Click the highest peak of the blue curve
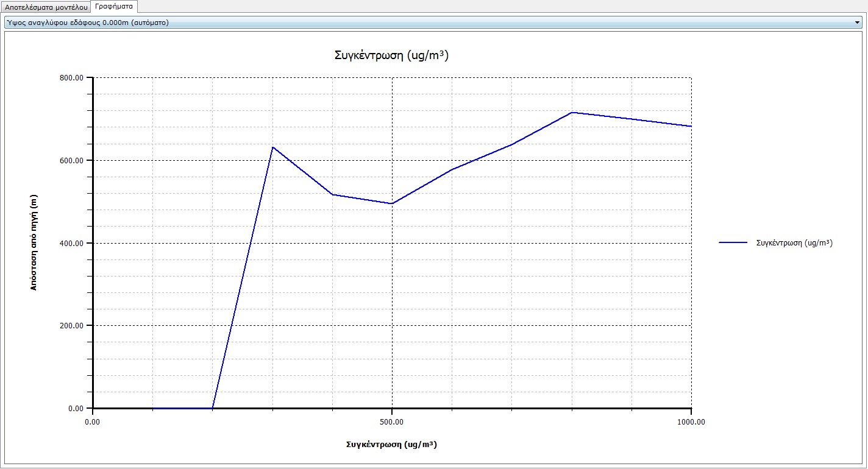This screenshot has height=469, width=868. tap(572, 112)
